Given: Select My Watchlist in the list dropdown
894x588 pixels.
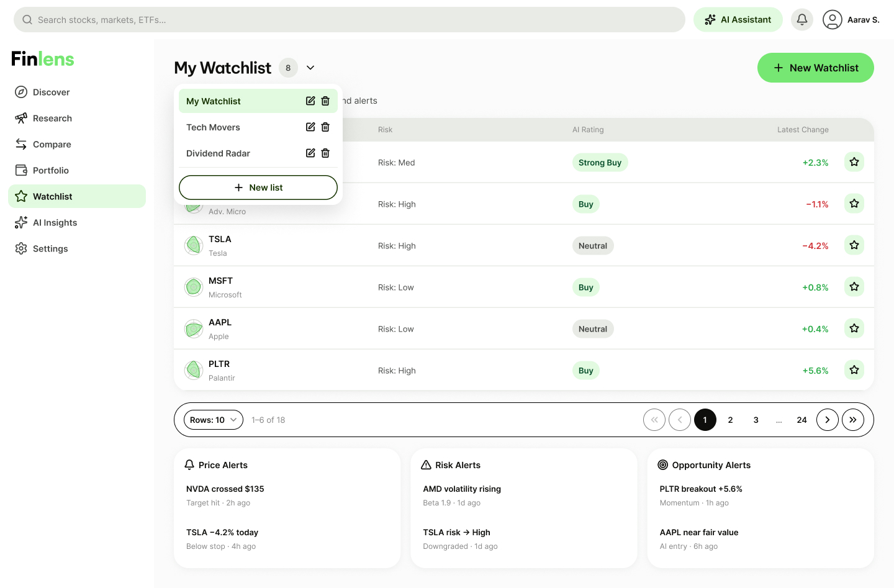Looking at the screenshot, I should pos(258,101).
